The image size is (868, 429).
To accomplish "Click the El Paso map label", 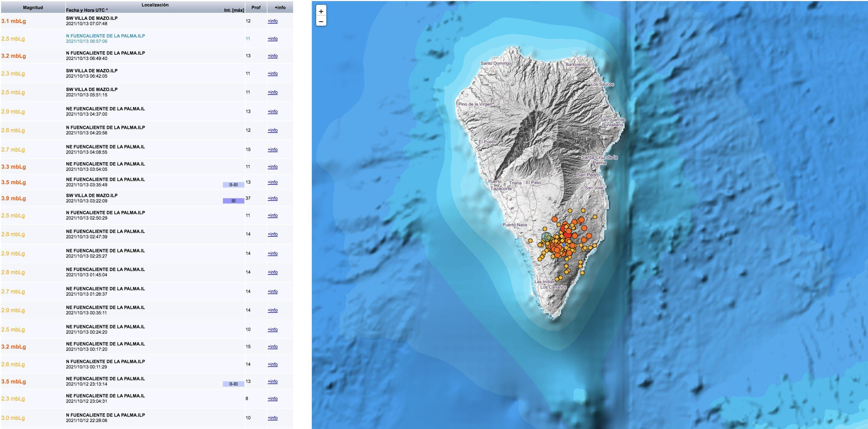I will [533, 183].
